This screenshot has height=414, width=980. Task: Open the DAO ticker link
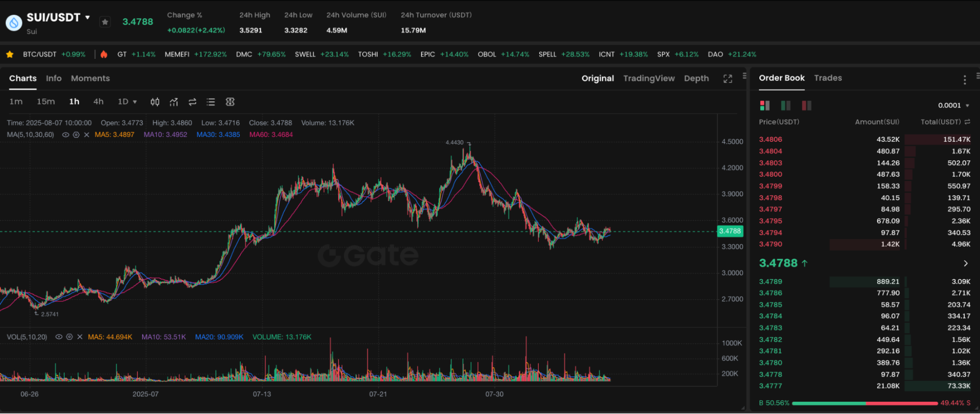(x=732, y=54)
